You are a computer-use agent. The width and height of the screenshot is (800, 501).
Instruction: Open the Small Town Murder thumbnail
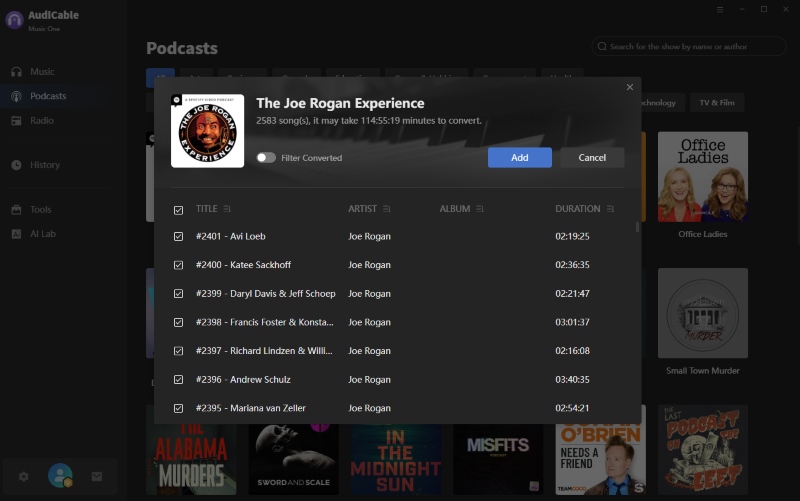point(703,313)
